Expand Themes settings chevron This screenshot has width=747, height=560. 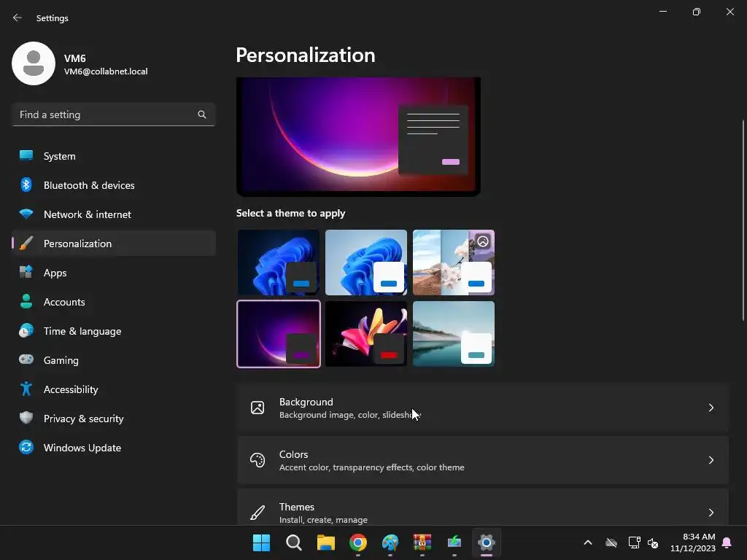click(x=711, y=513)
